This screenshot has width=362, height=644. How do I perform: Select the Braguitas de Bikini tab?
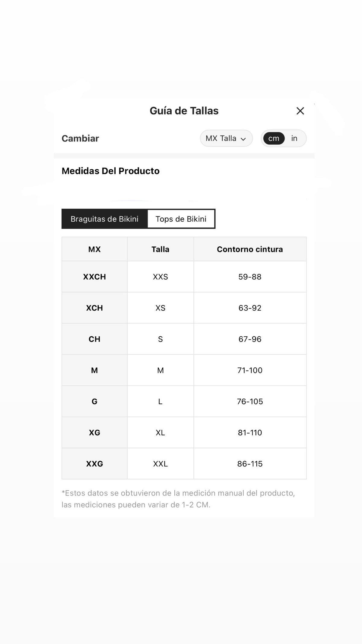pos(104,219)
